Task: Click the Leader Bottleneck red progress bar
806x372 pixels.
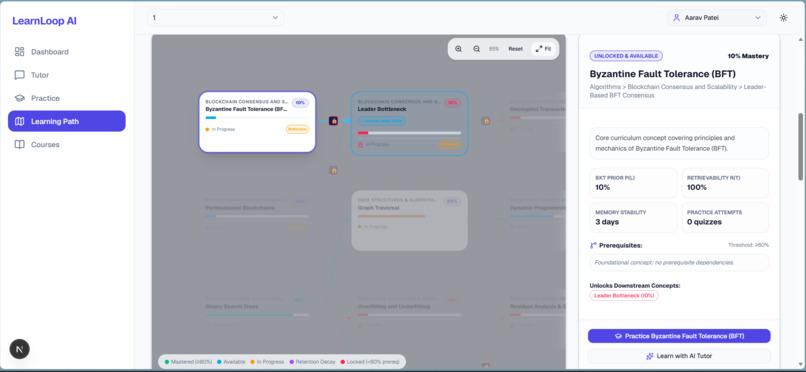Action: click(x=409, y=133)
